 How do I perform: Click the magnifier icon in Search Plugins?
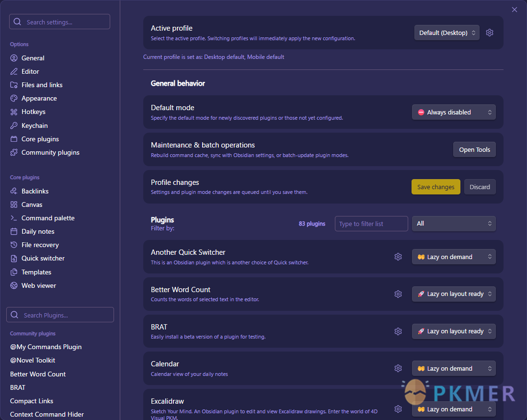[x=14, y=315]
